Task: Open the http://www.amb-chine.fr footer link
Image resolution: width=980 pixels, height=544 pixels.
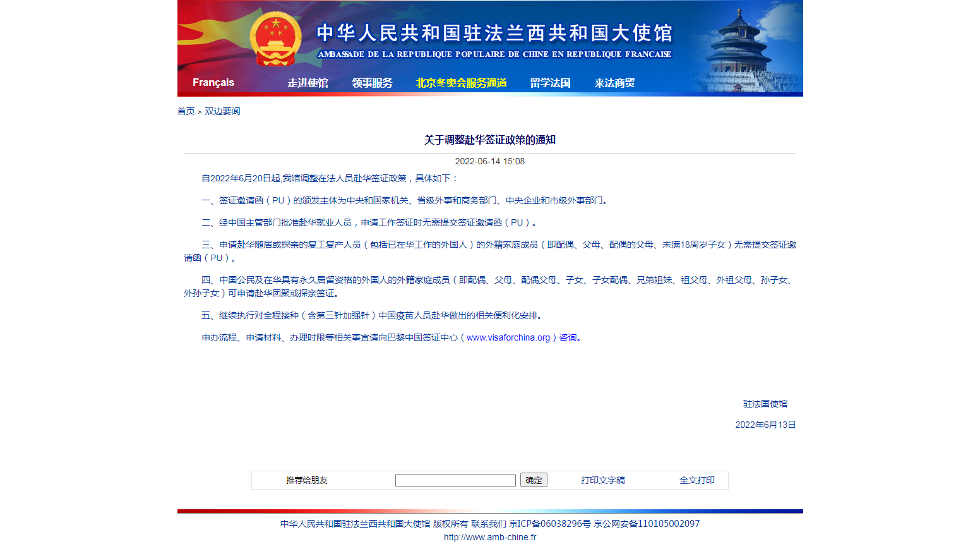Action: [490, 537]
